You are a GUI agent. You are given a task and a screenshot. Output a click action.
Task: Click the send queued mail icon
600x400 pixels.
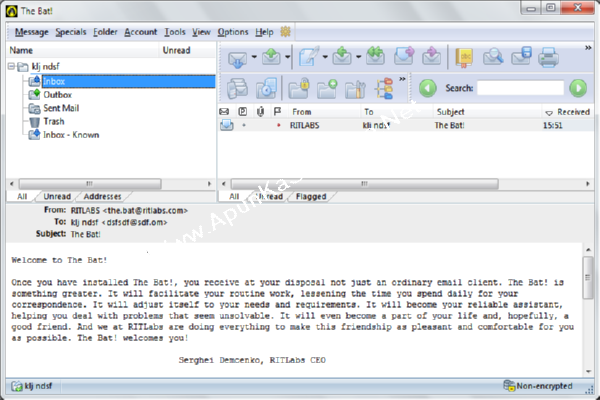point(271,57)
